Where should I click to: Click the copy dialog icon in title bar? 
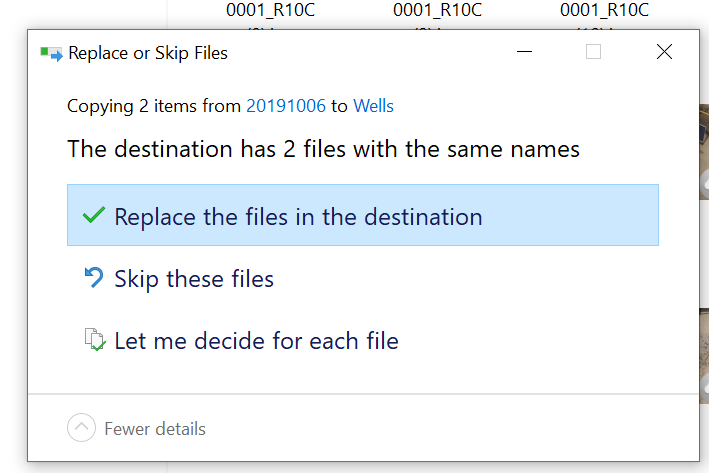[51, 53]
